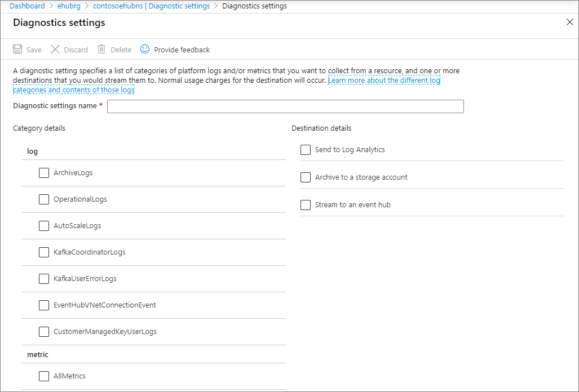
Task: Open the Dashboard breadcrumb link
Action: [x=27, y=6]
